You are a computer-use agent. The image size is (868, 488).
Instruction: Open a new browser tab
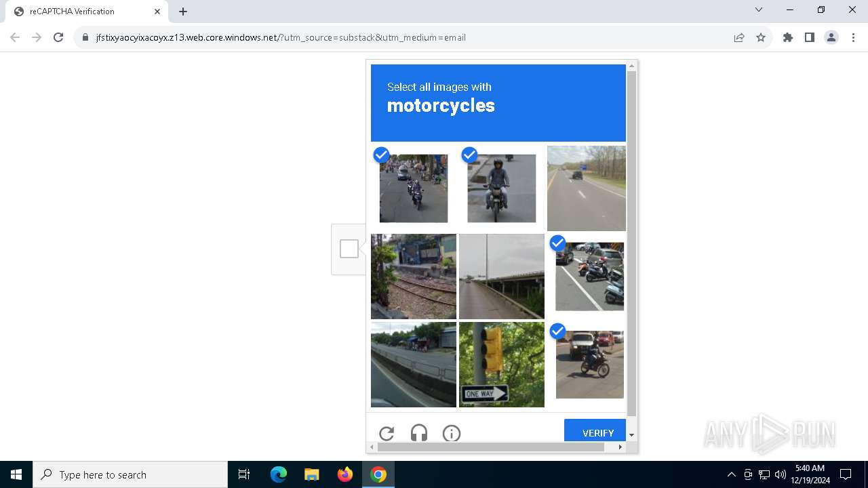click(183, 11)
